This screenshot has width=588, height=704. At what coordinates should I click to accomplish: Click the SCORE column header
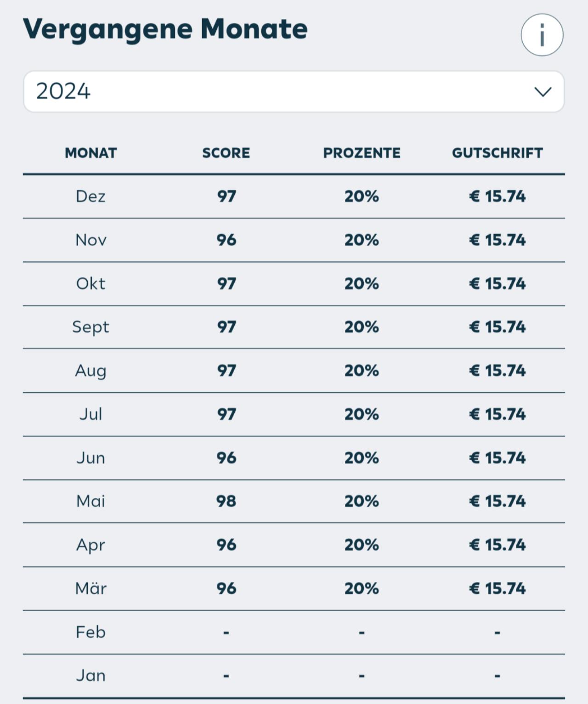click(226, 153)
